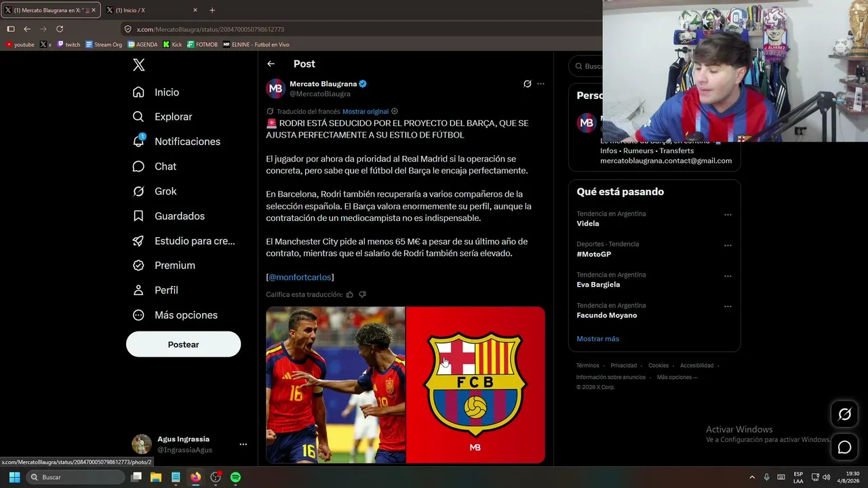The height and width of the screenshot is (488, 868).
Task: Open the Términos footer link
Action: 588,365
